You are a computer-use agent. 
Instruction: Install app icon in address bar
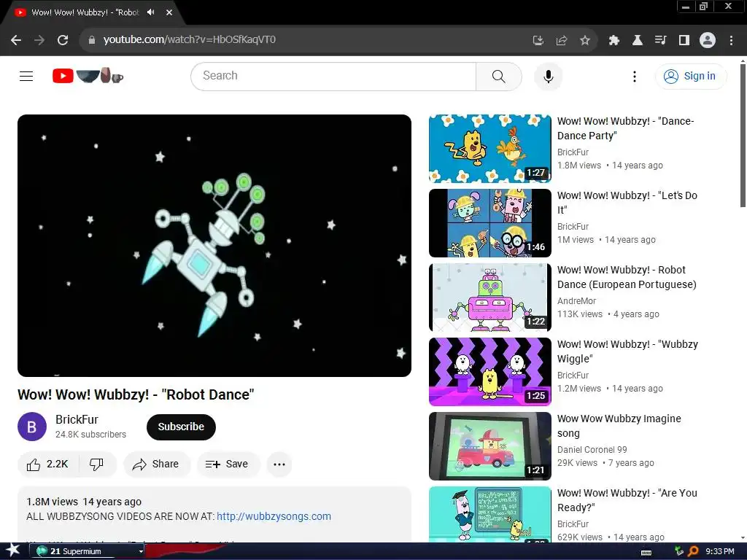[538, 40]
